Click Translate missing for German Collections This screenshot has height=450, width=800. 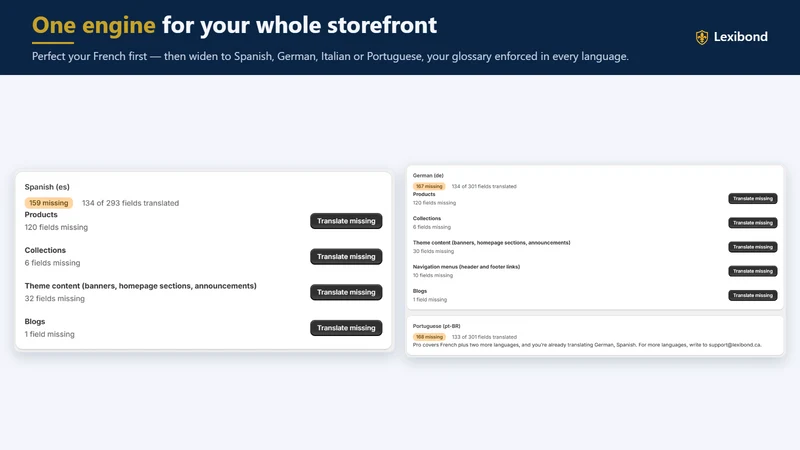[753, 223]
